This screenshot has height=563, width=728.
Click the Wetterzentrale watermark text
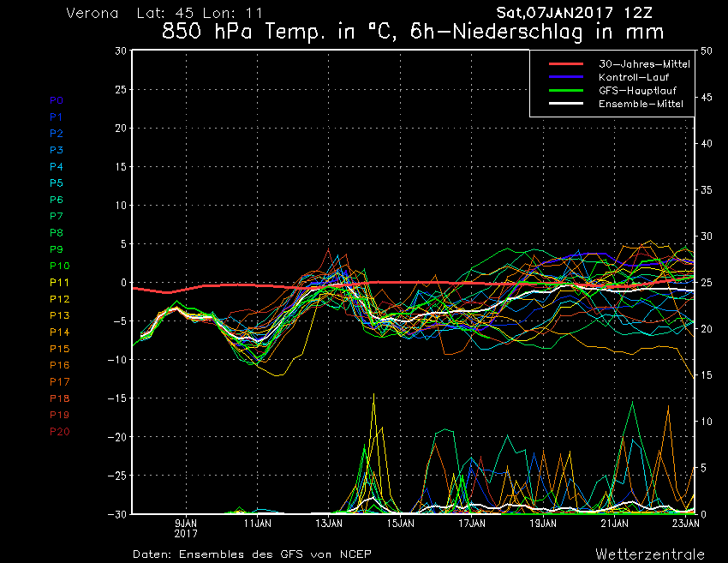[x=650, y=554]
